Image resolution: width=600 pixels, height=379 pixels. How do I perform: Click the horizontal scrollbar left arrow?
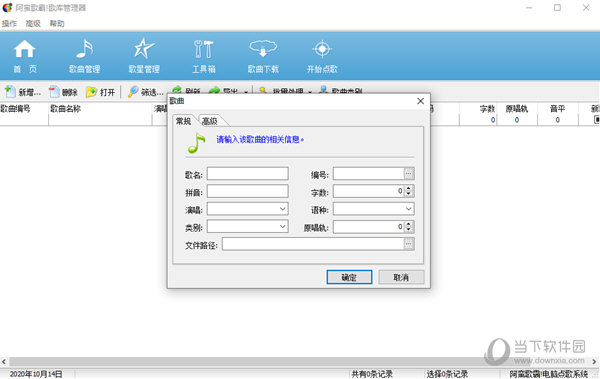point(4,361)
